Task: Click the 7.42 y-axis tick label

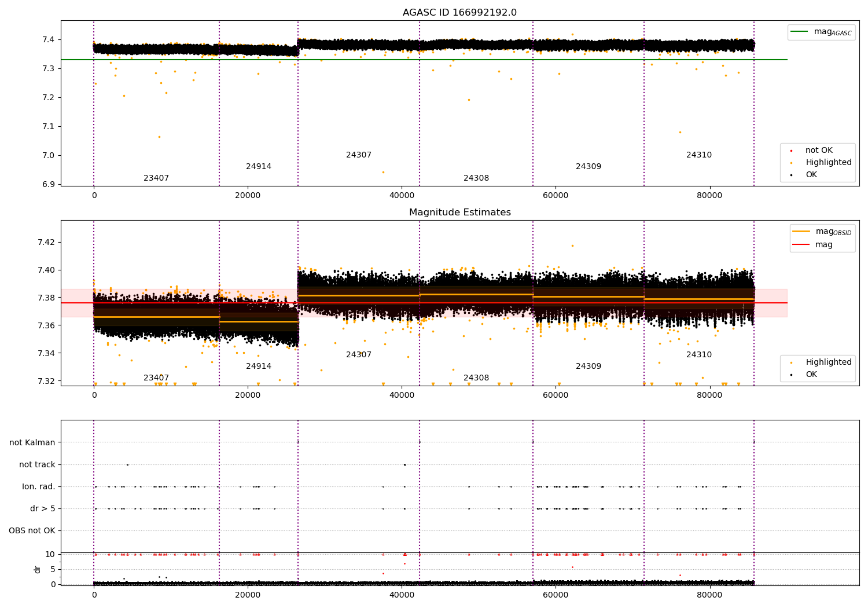Action: point(45,242)
